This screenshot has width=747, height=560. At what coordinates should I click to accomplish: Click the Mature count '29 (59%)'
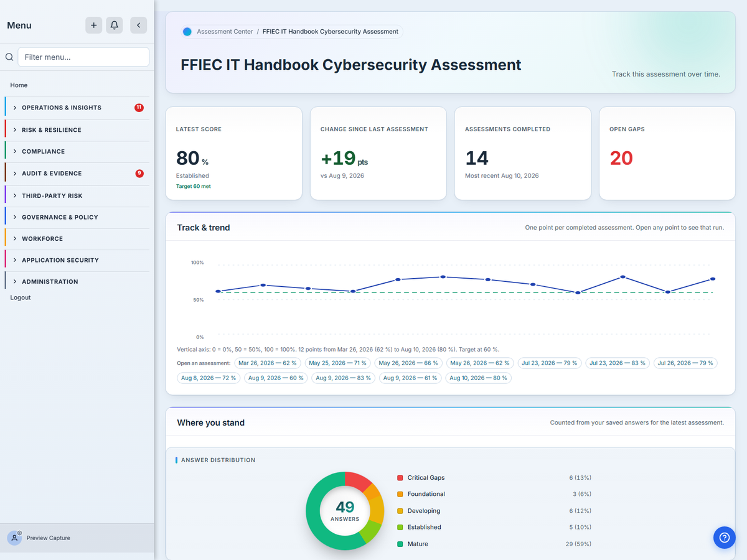pos(578,544)
